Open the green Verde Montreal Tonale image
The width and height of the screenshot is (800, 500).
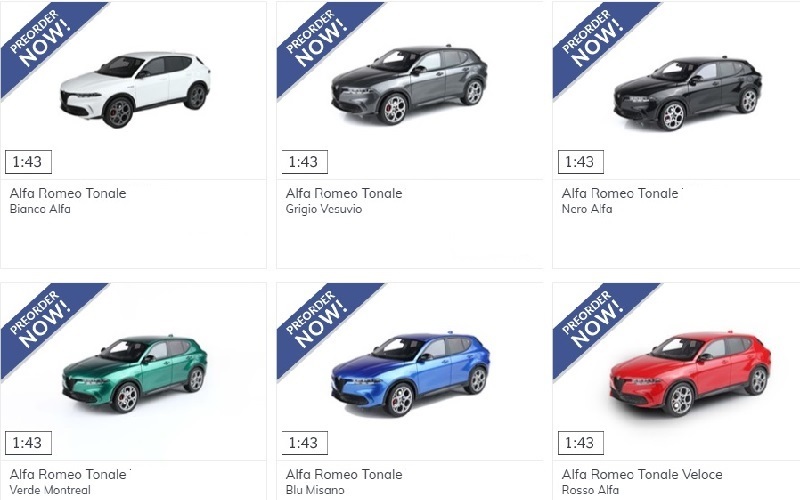pyautogui.click(x=135, y=374)
